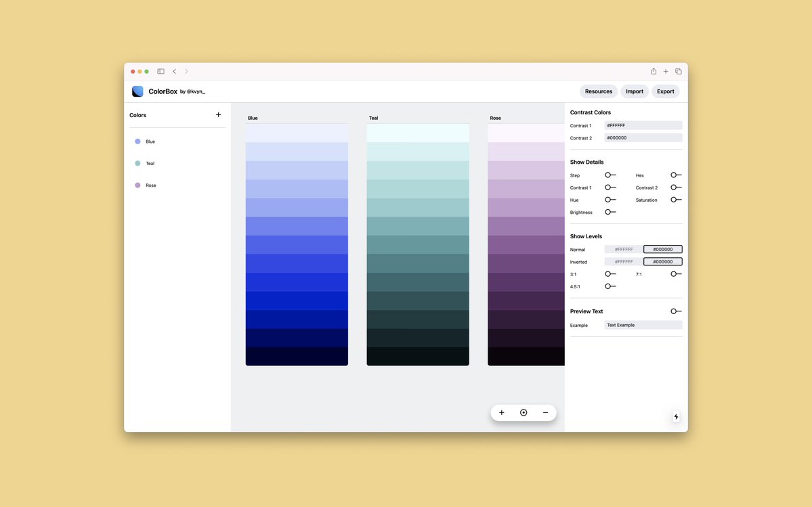
Task: Click the Export button
Action: (x=666, y=91)
